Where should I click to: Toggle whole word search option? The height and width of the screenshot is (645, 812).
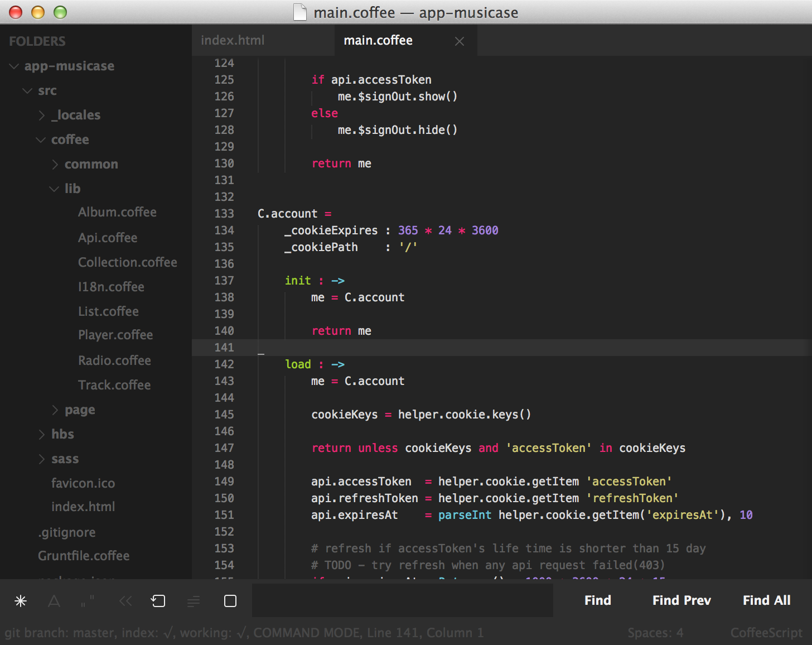point(88,601)
